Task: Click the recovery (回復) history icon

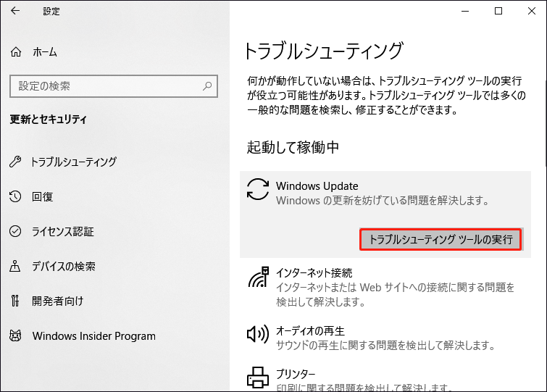Action: [x=16, y=196]
